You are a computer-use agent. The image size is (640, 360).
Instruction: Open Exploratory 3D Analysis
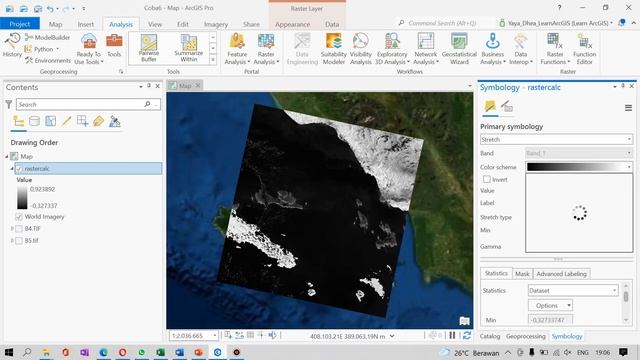click(392, 49)
